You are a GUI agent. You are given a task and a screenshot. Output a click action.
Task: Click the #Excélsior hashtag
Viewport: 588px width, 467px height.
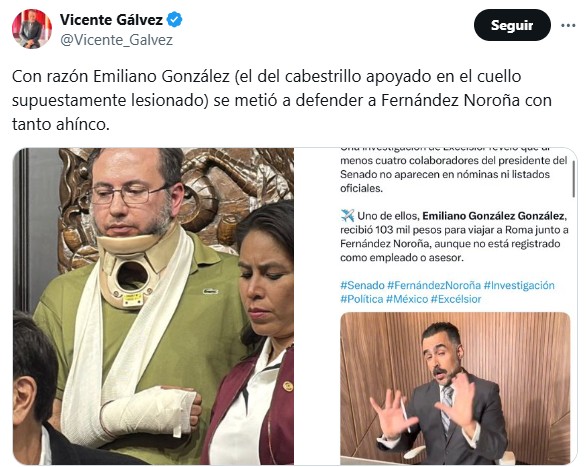click(456, 299)
